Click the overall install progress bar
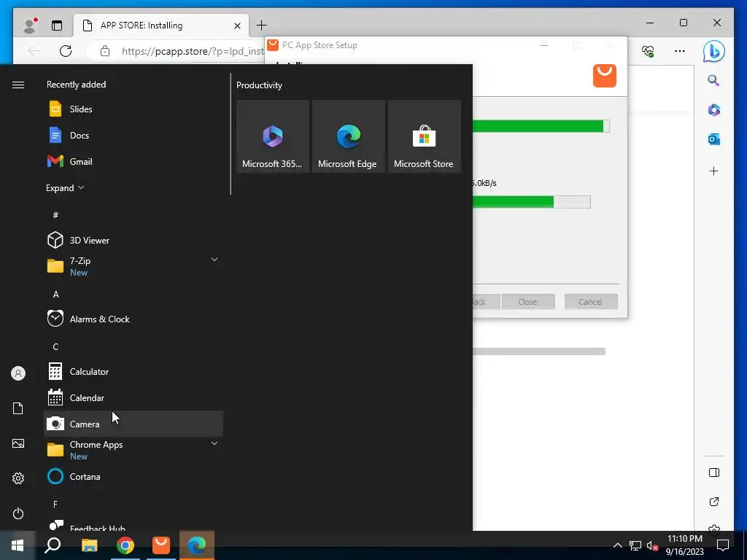This screenshot has width=747, height=560. tap(541, 126)
